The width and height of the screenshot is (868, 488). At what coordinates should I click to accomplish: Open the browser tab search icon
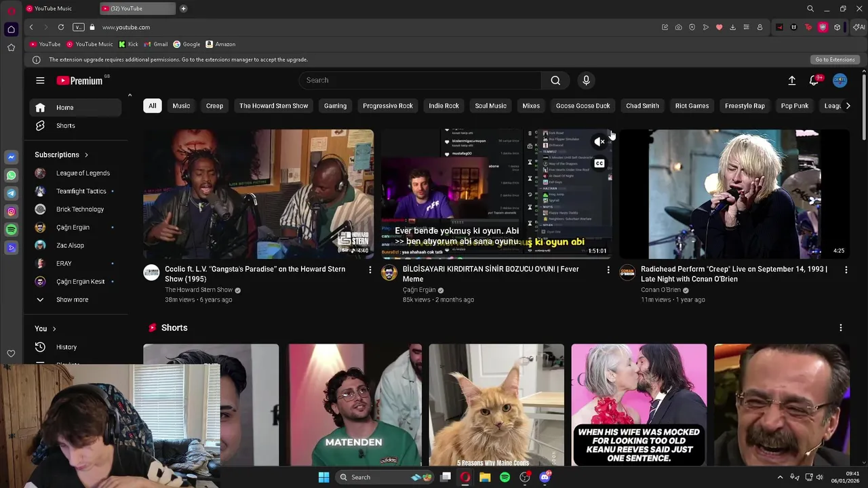(x=810, y=9)
